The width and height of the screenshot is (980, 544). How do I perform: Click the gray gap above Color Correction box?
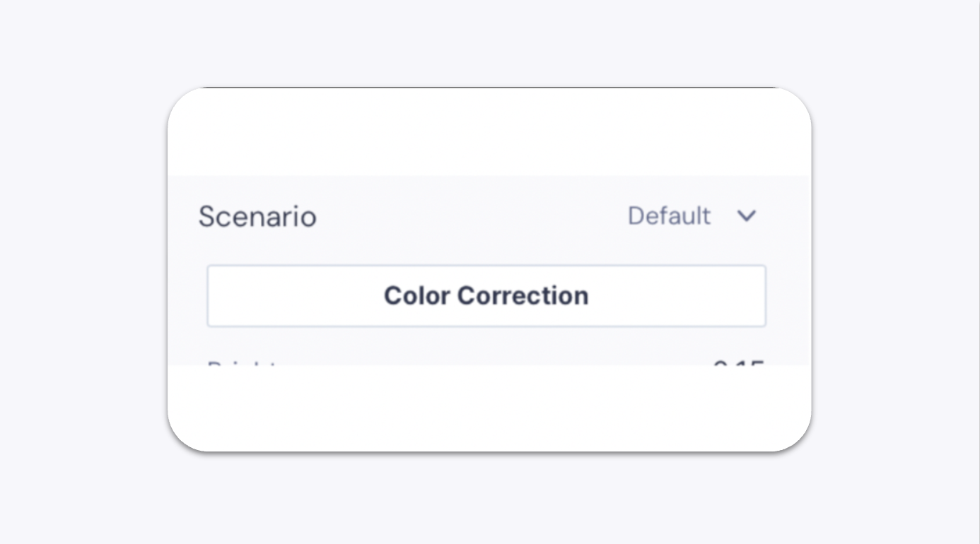coord(486,249)
